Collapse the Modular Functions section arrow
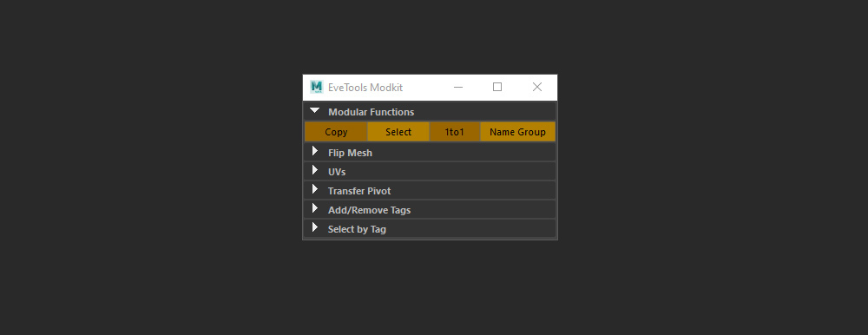 point(315,111)
